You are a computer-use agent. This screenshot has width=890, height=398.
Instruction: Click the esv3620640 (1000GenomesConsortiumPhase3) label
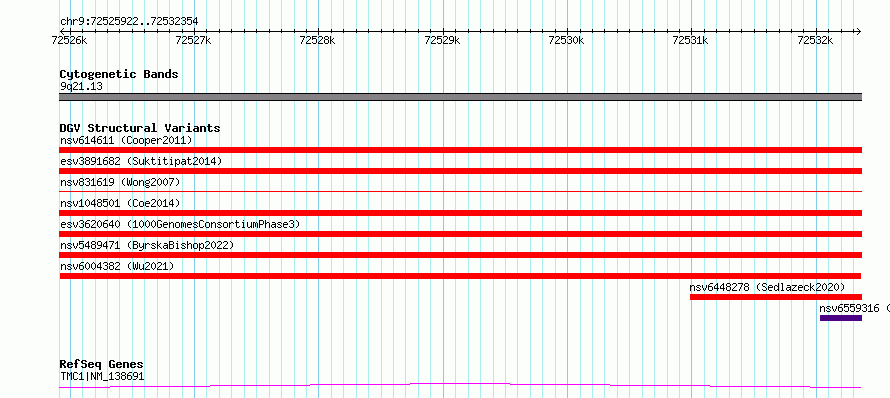pyautogui.click(x=179, y=224)
